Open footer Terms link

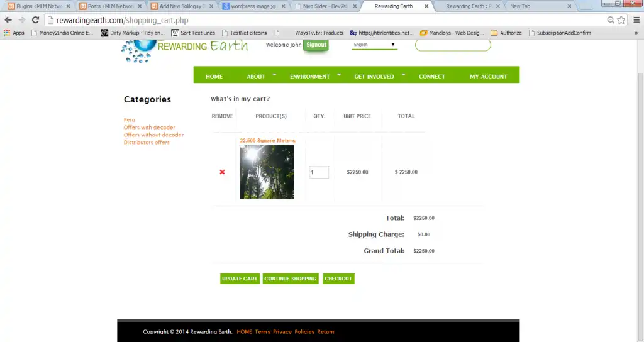pyautogui.click(x=262, y=332)
